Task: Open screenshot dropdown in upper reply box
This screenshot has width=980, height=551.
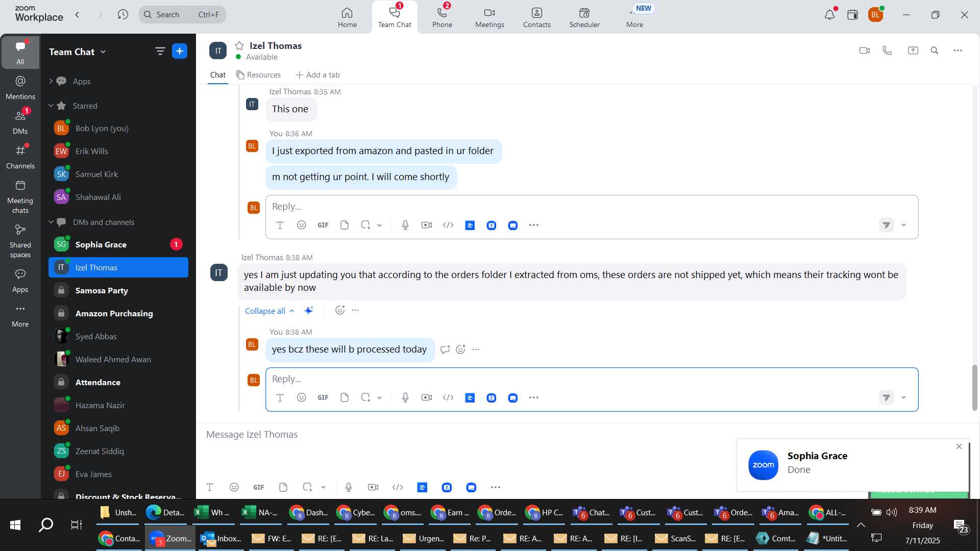Action: click(x=379, y=225)
